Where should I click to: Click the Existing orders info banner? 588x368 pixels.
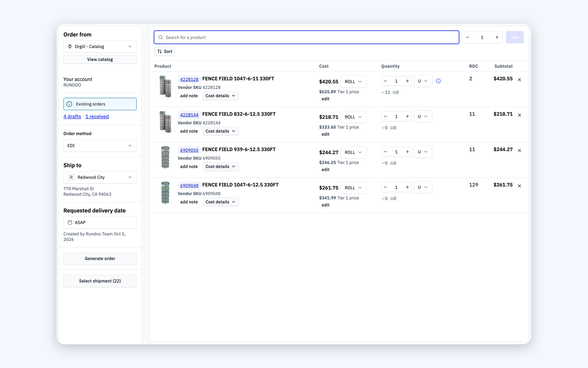100,104
